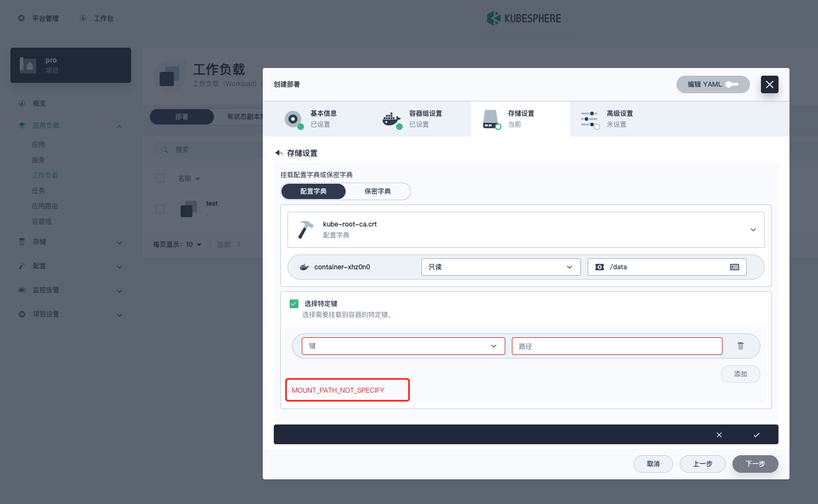Click the 项目设置 gear icon
The image size is (818, 504).
pos(22,314)
